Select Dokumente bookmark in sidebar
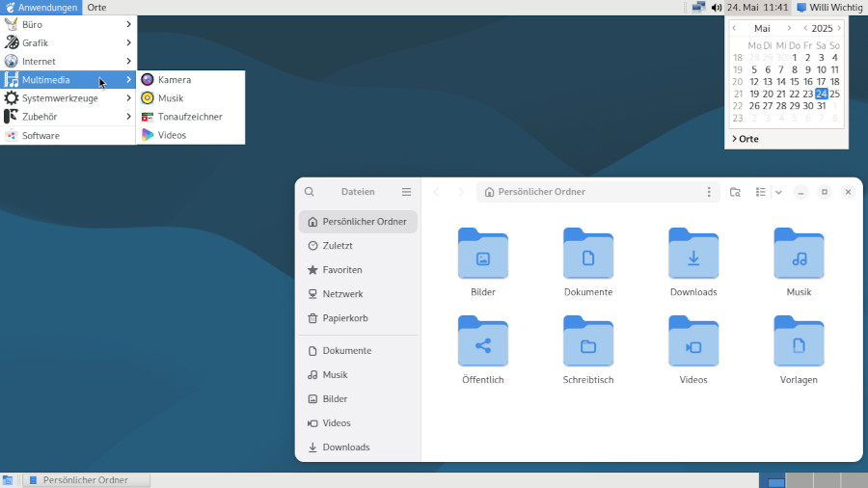Screen dimensions: 868x488 click(x=358, y=351)
